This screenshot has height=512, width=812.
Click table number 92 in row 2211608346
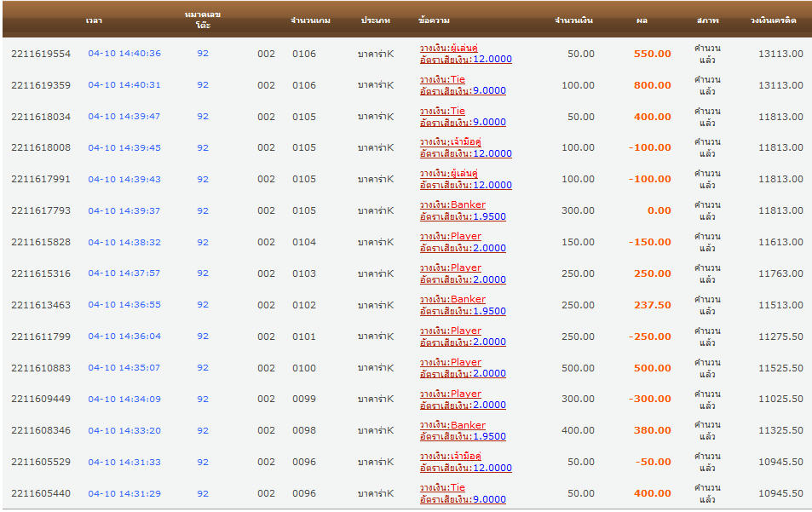[203, 431]
